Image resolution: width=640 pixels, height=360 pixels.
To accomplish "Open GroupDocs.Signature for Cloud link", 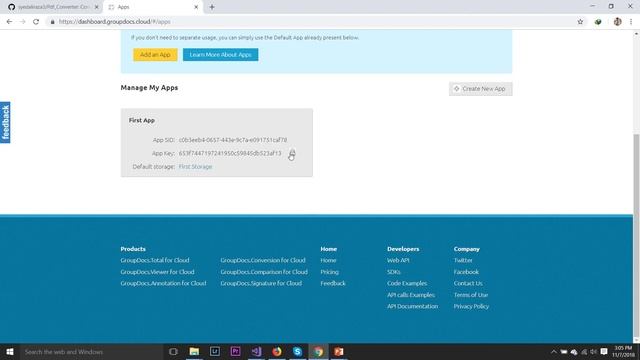I will [261, 283].
